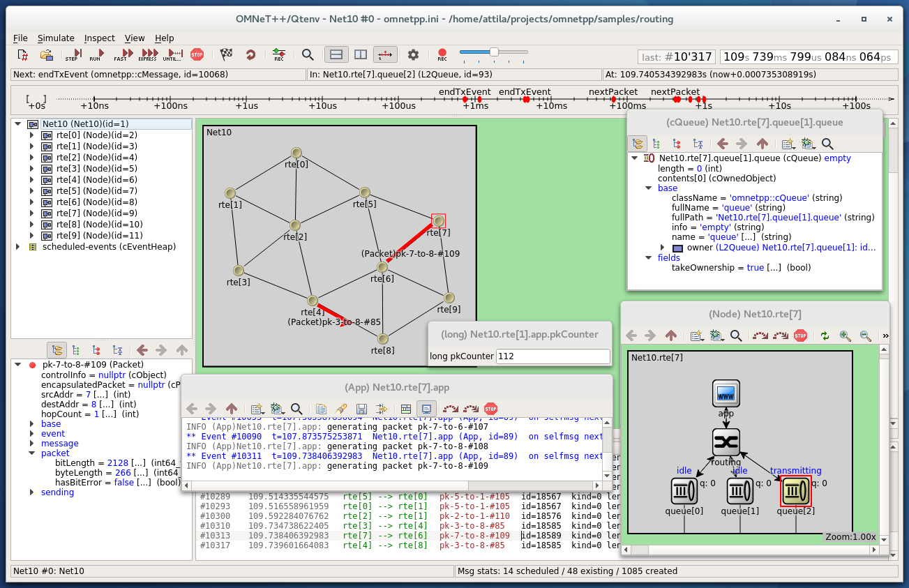The width and height of the screenshot is (909, 588).
Task: Click the eventlog REC icon with green dot
Action: pos(279,54)
